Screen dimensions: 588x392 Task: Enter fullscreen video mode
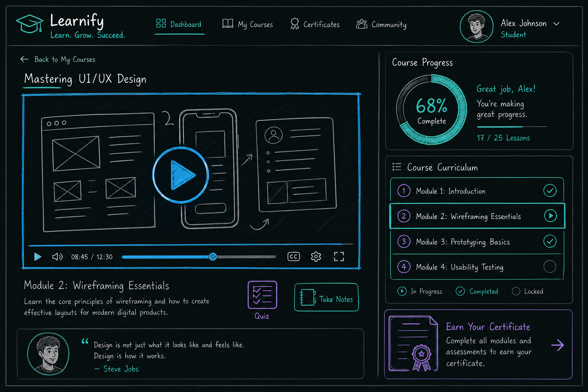click(339, 256)
